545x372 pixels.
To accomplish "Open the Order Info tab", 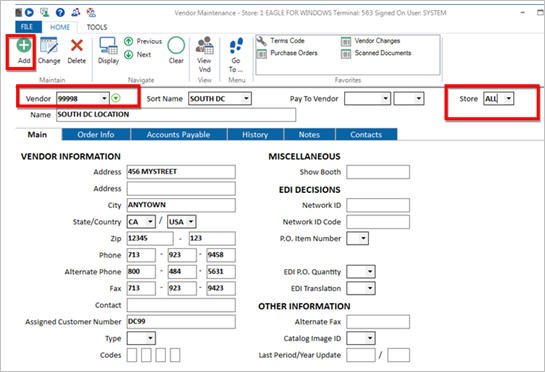I will coord(96,135).
